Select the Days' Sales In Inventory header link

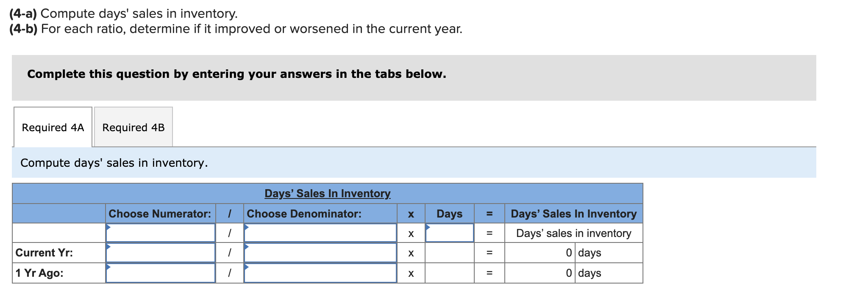click(x=327, y=193)
